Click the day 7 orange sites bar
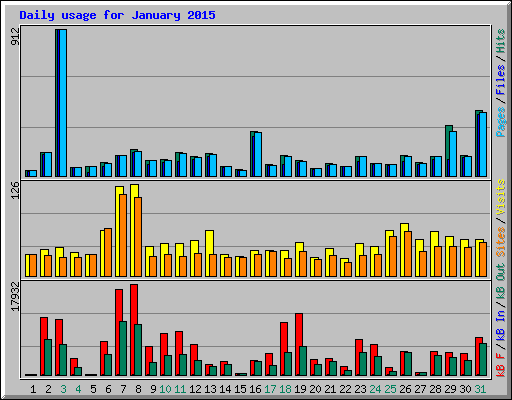This screenshot has width=512, height=400. click(x=123, y=235)
